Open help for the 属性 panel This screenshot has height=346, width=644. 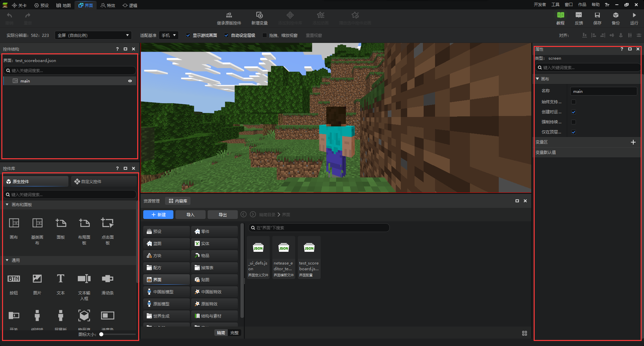point(622,49)
